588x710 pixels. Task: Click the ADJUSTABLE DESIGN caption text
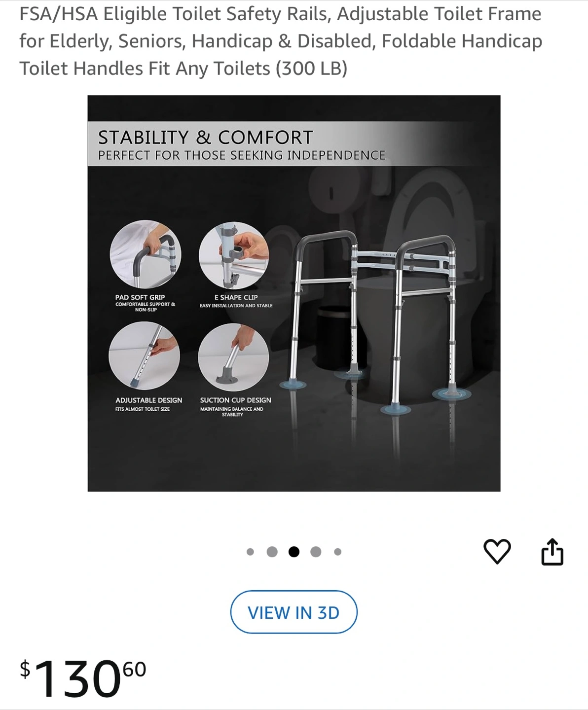click(x=148, y=400)
